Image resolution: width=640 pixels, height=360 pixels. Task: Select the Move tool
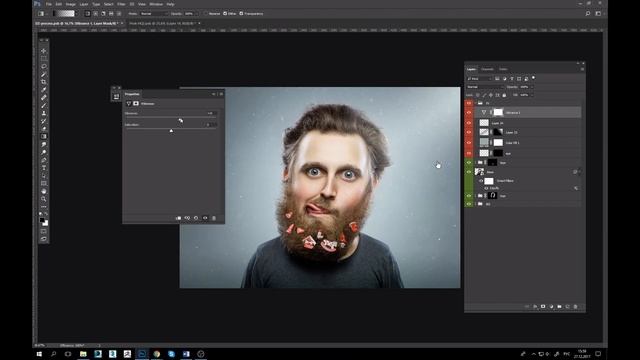(44, 51)
